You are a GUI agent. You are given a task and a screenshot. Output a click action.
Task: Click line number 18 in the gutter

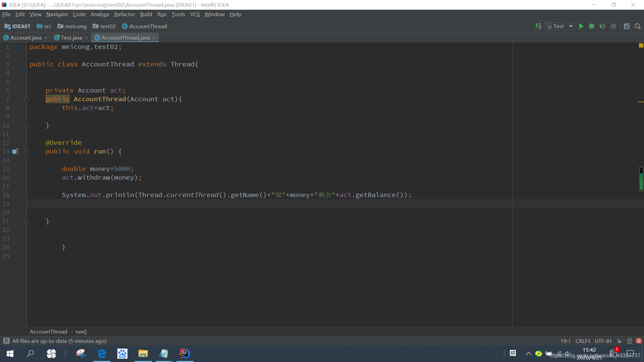[x=6, y=195]
